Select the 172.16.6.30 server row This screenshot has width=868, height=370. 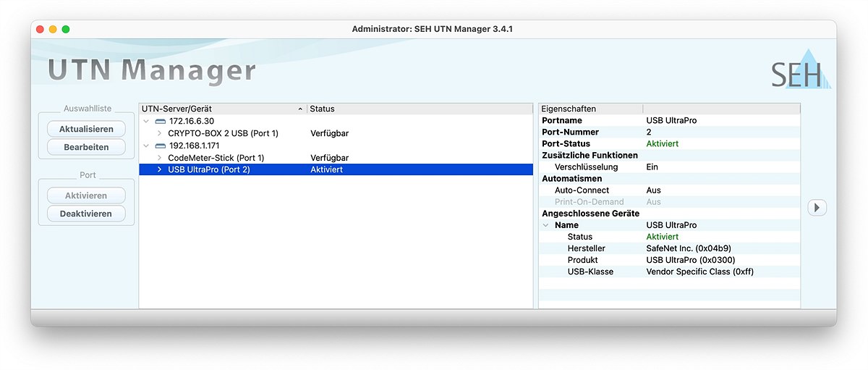tap(336, 121)
